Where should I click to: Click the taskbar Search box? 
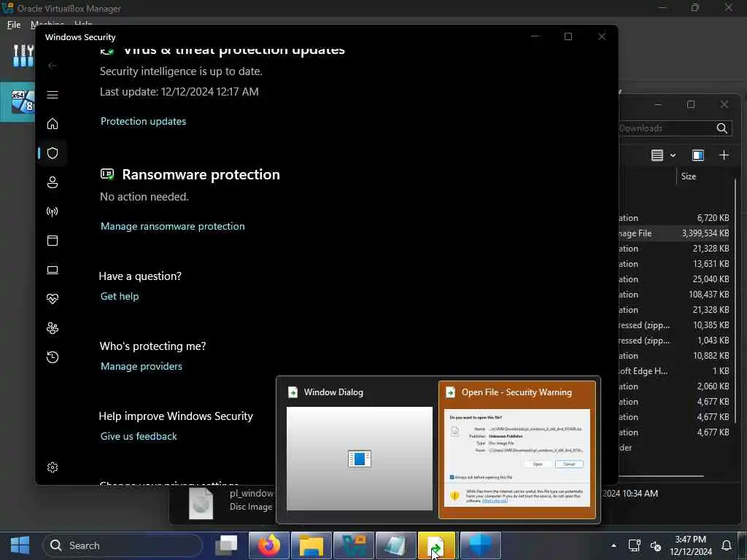pyautogui.click(x=123, y=545)
